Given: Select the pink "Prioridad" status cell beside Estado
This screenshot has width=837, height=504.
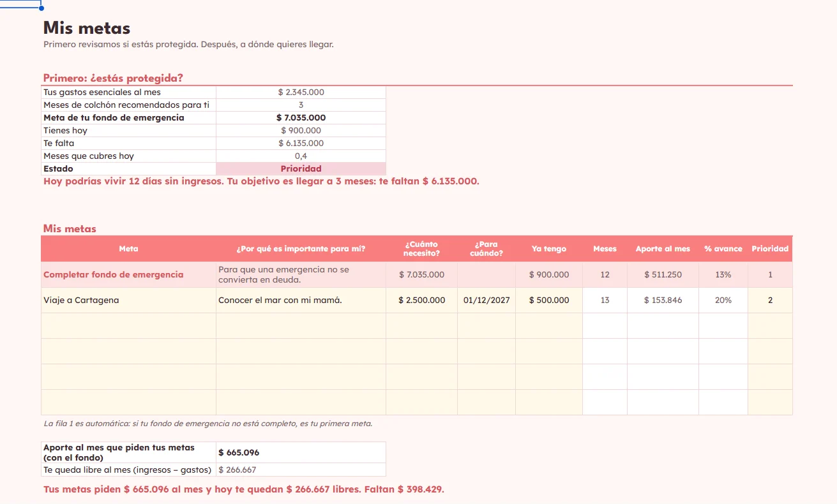Looking at the screenshot, I should click(301, 169).
